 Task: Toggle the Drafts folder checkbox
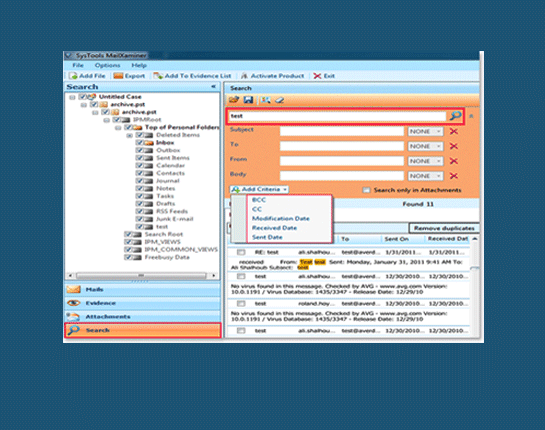(x=139, y=204)
